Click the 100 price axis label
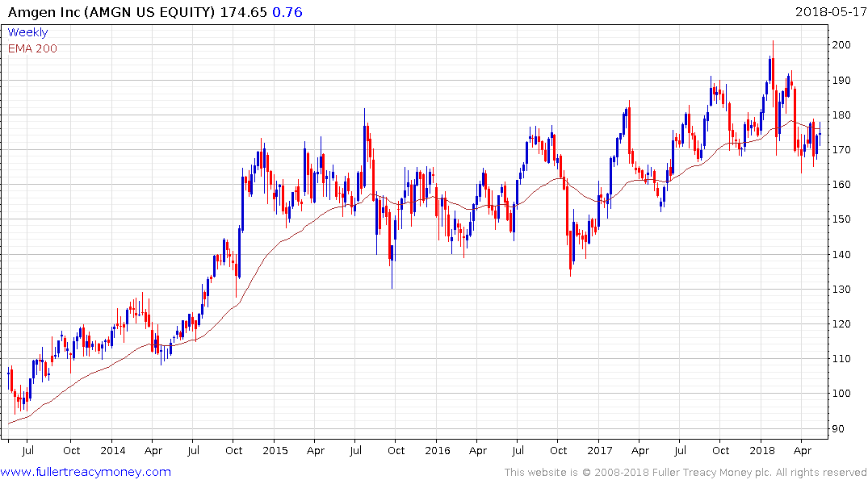Screen dimensions: 868x484 click(x=841, y=394)
